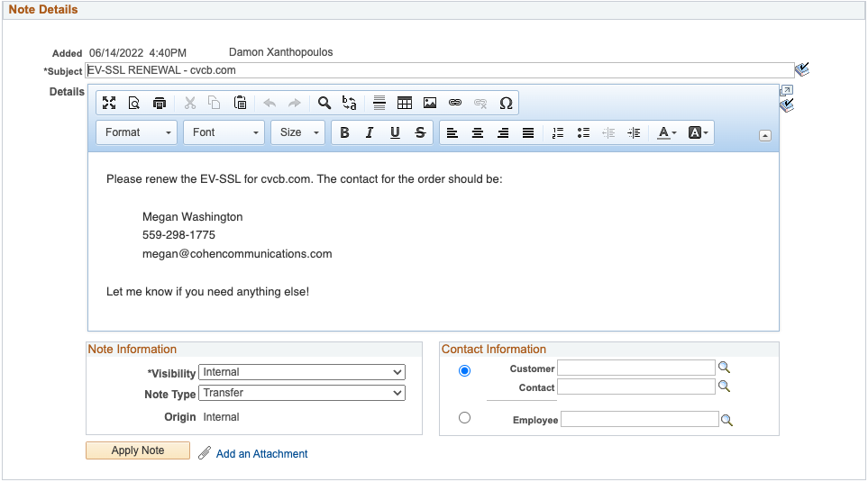Open the Visibility dropdown
Screen dimensions: 868x482
301,372
